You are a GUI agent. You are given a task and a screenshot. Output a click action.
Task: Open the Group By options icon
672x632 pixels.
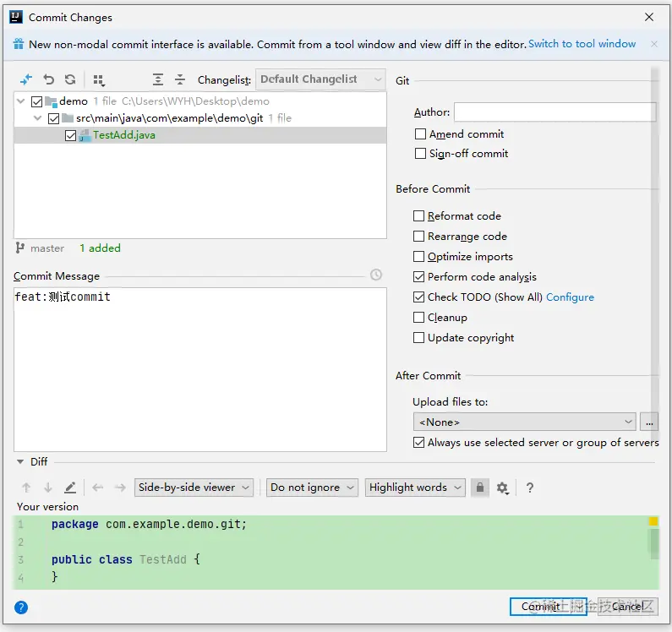(x=99, y=80)
